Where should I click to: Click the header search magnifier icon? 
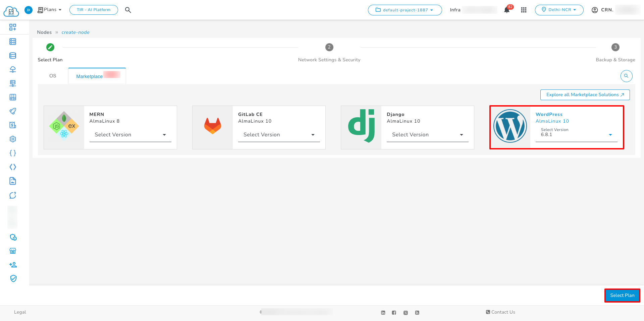[x=128, y=10]
